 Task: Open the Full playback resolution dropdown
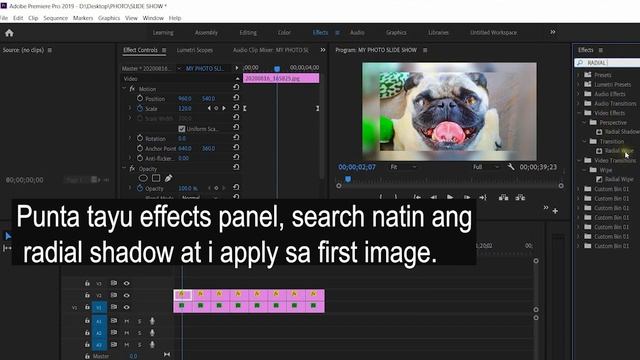[486, 167]
